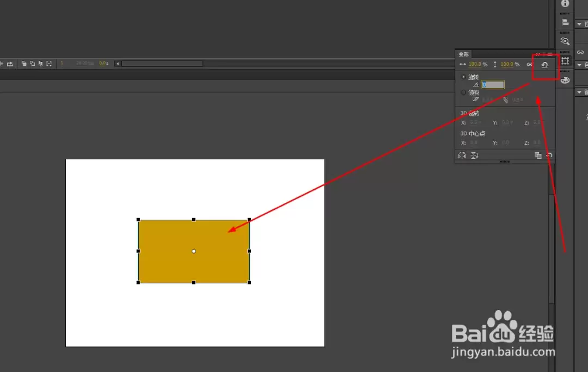Screen dimensions: 588x372
Task: Click the rotation angle input field
Action: coord(493,85)
